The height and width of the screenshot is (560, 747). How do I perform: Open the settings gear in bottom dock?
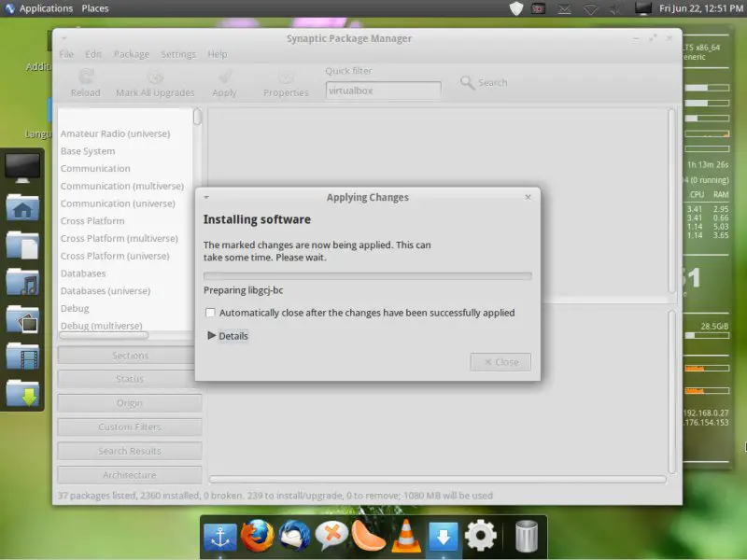(x=480, y=536)
